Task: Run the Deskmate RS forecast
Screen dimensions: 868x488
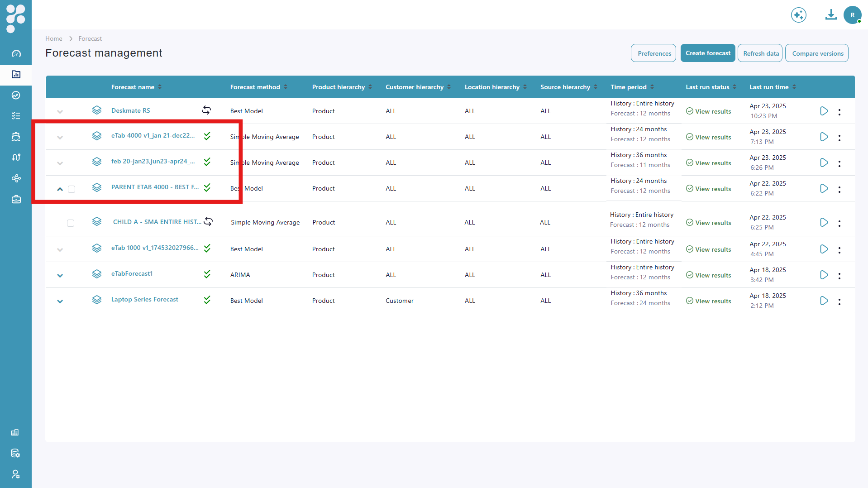Action: tap(824, 111)
